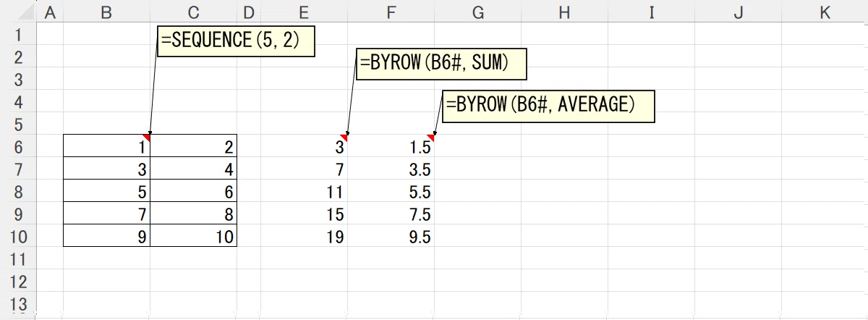Select row 6 header

18,146
